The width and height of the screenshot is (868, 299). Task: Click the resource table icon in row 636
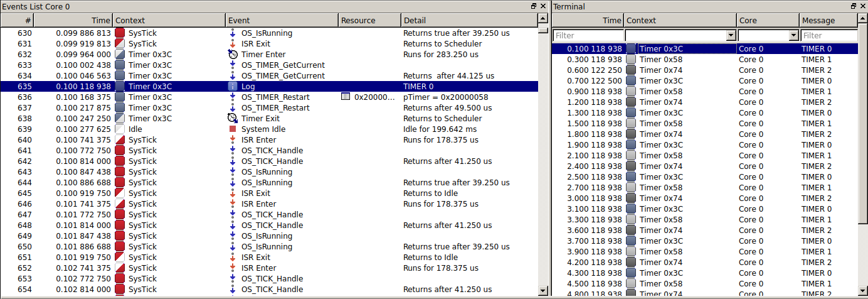pos(345,97)
